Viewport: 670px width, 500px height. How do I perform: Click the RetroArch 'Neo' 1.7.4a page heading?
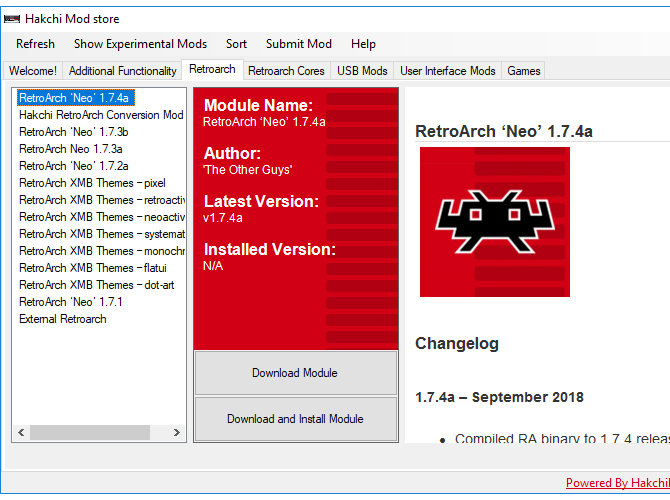(x=504, y=131)
